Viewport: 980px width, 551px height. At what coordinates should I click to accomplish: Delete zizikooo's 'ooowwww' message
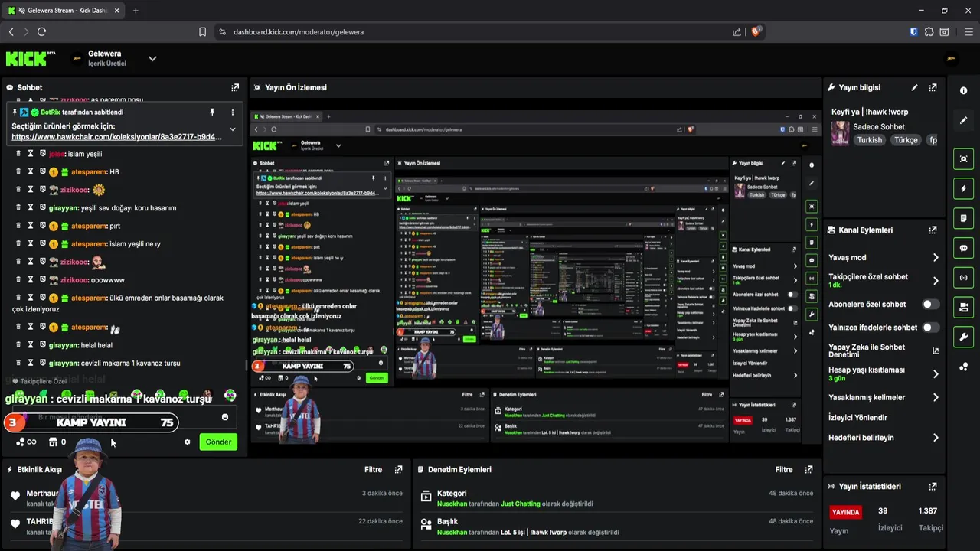[x=18, y=279]
